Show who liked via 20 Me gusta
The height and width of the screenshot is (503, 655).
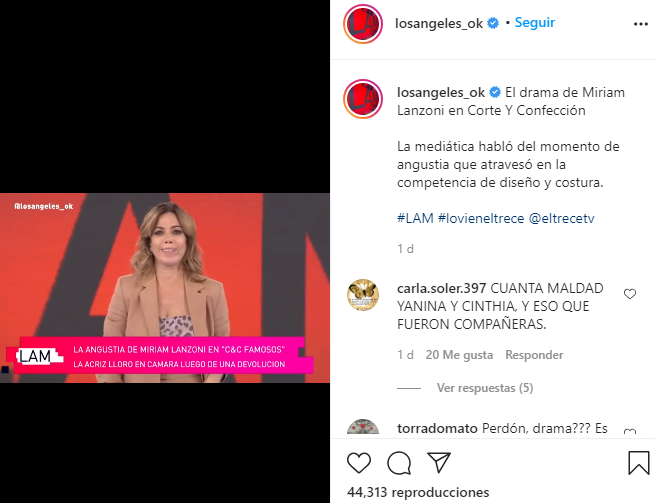point(459,355)
